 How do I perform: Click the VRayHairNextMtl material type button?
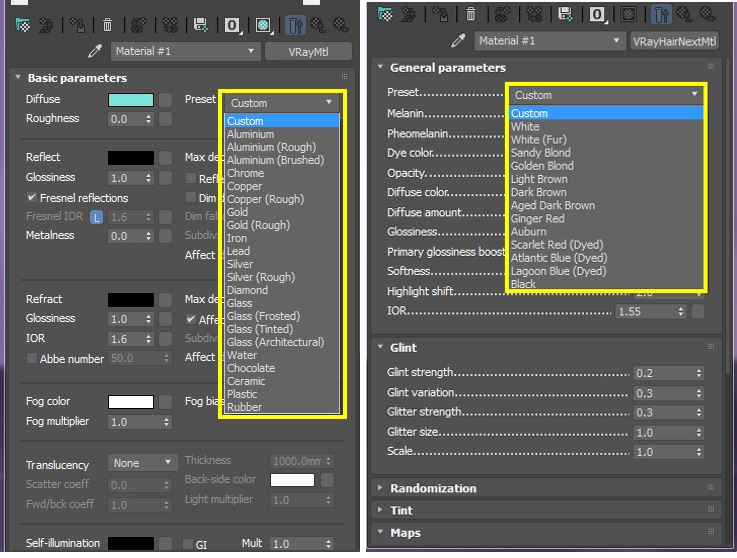click(674, 41)
